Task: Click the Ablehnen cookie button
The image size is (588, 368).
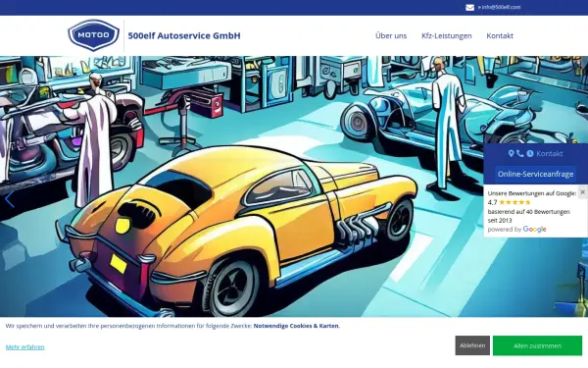Action: (472, 345)
